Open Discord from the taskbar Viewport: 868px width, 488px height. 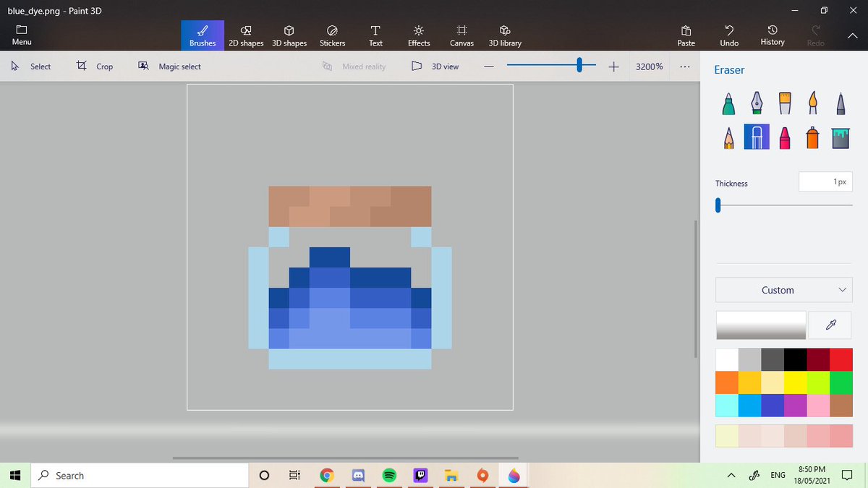pos(358,476)
